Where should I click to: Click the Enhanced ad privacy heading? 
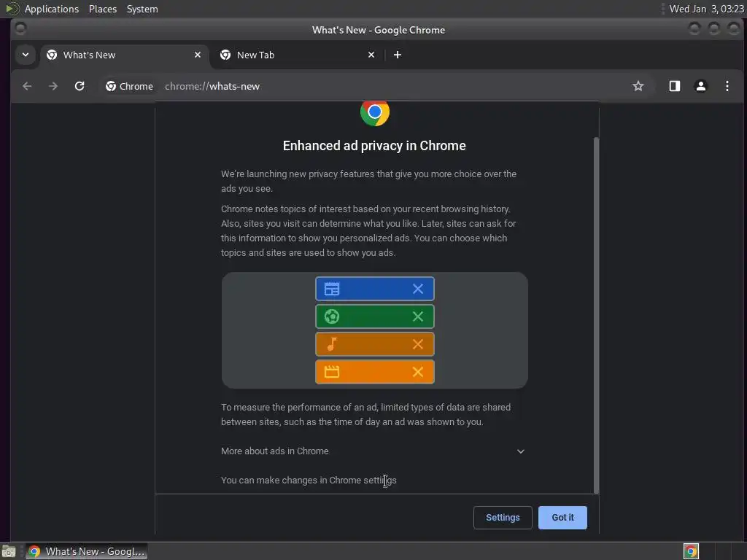374,146
